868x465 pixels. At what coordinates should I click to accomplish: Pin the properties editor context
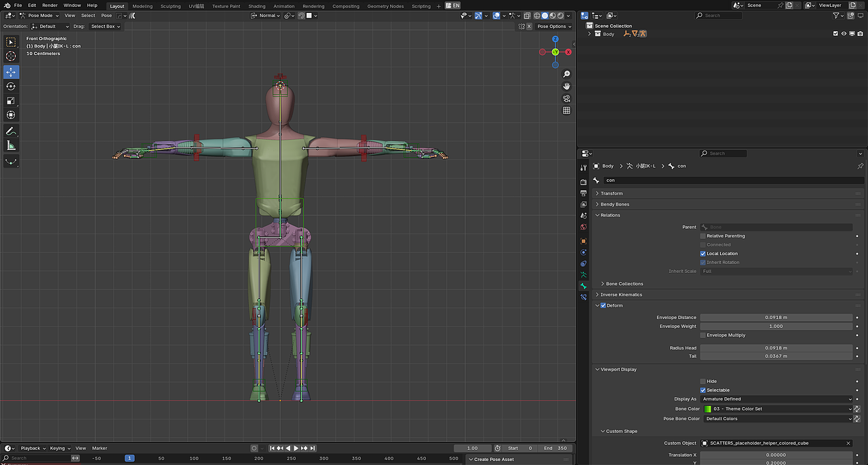point(860,166)
